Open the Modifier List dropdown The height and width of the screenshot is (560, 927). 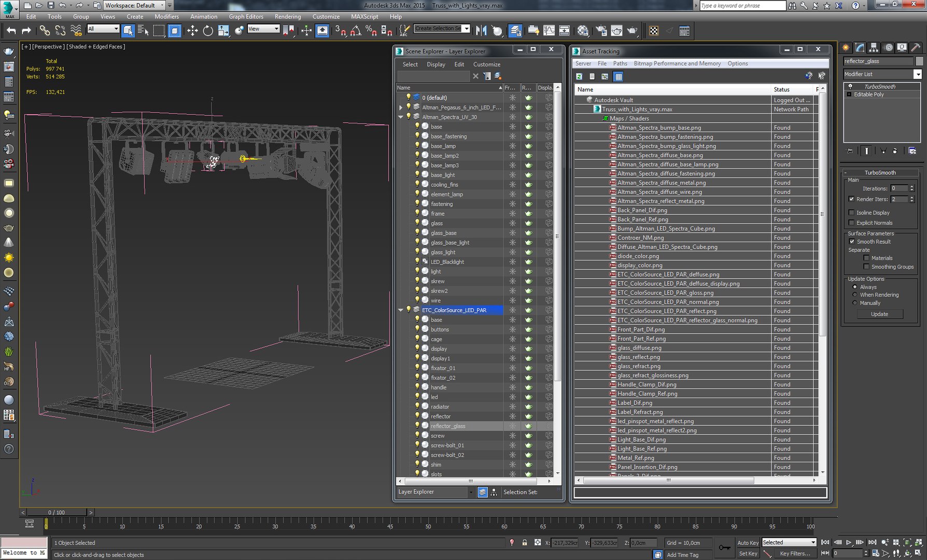917,74
